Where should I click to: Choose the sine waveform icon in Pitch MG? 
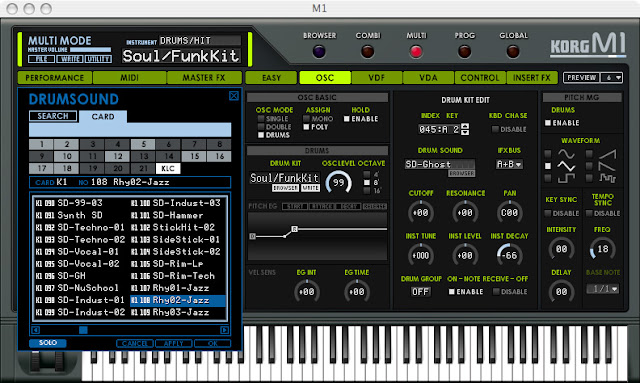567,154
